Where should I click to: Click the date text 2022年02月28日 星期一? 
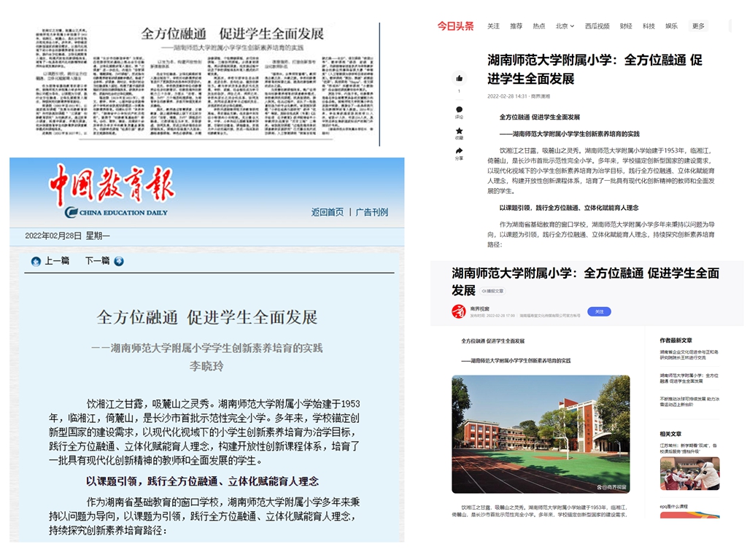(x=67, y=236)
